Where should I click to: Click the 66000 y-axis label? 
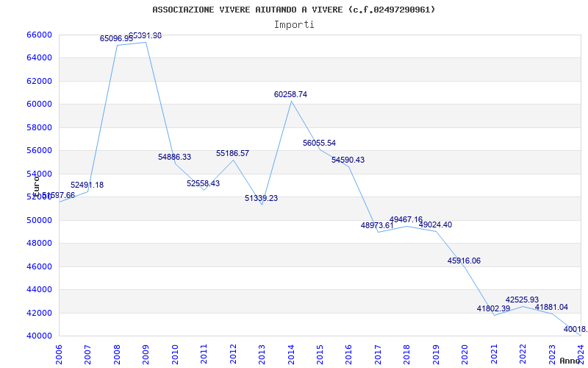[x=39, y=35]
